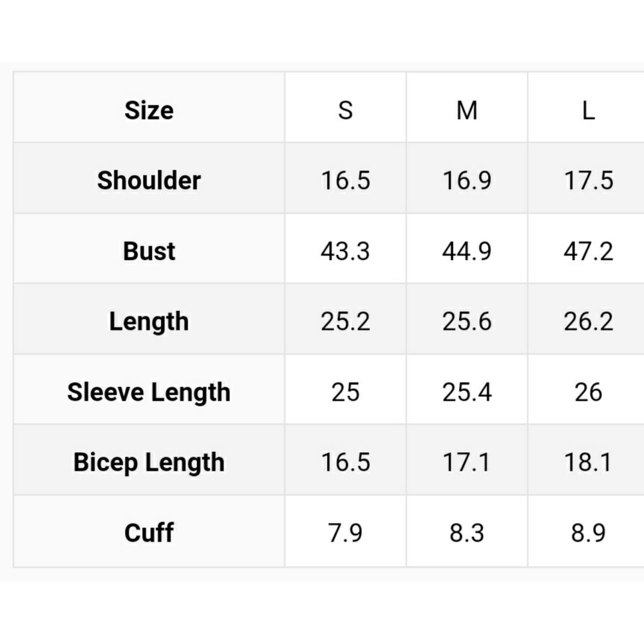This screenshot has width=644, height=644.
Task: Click the Cuff row label
Action: coord(149,533)
